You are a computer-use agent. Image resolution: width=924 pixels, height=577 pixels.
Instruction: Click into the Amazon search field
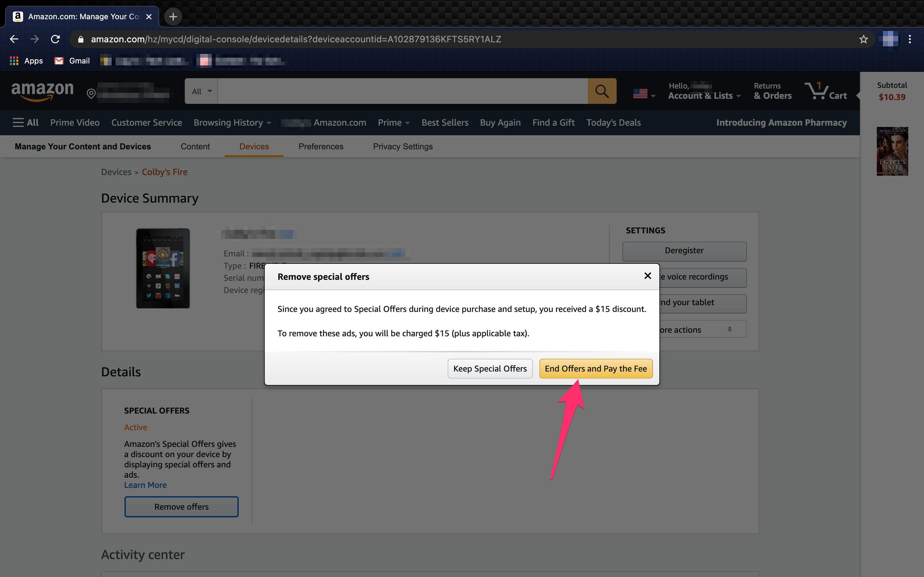tap(402, 91)
